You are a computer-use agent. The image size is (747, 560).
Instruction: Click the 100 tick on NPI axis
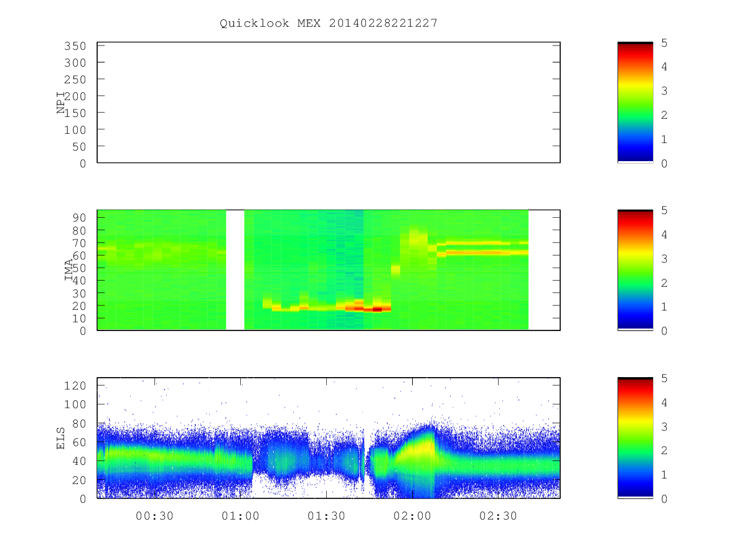(75, 129)
